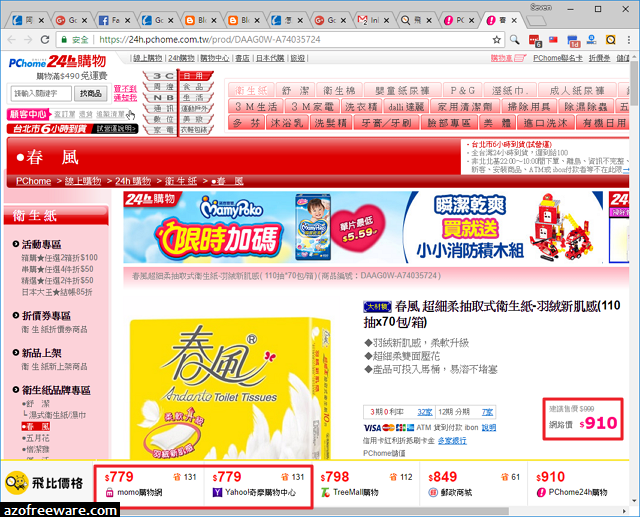The width and height of the screenshot is (640, 517).
Task: Click the secure padlock icon in address bar
Action: tap(64, 40)
